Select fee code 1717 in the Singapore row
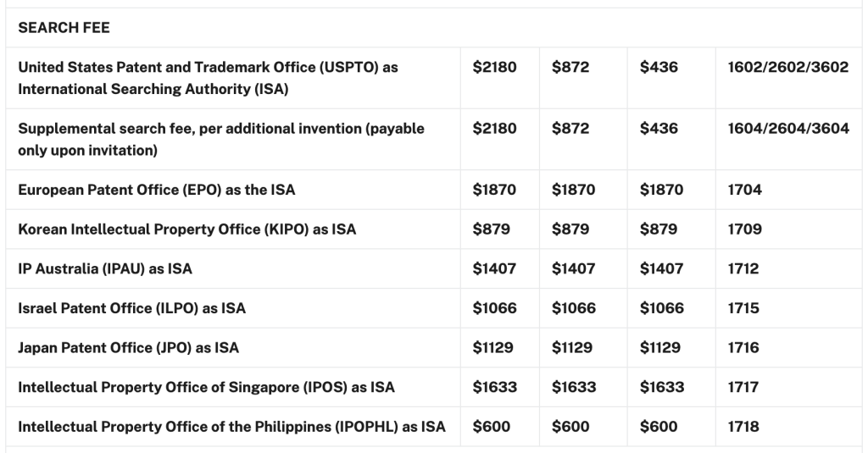 pos(743,387)
